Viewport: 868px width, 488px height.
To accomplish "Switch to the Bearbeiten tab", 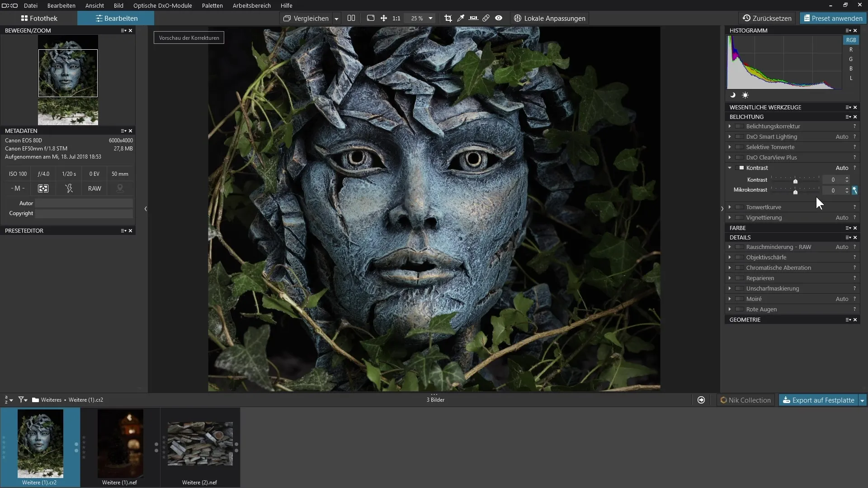I will point(116,18).
